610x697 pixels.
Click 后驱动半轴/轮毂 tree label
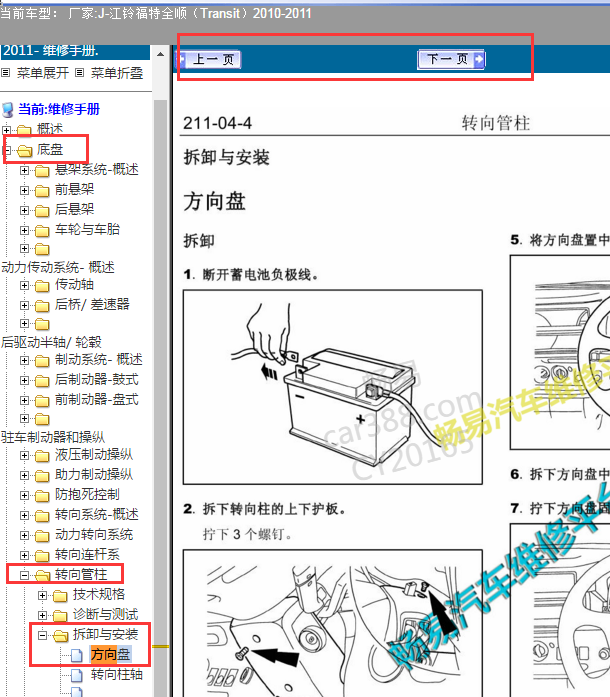click(51, 342)
